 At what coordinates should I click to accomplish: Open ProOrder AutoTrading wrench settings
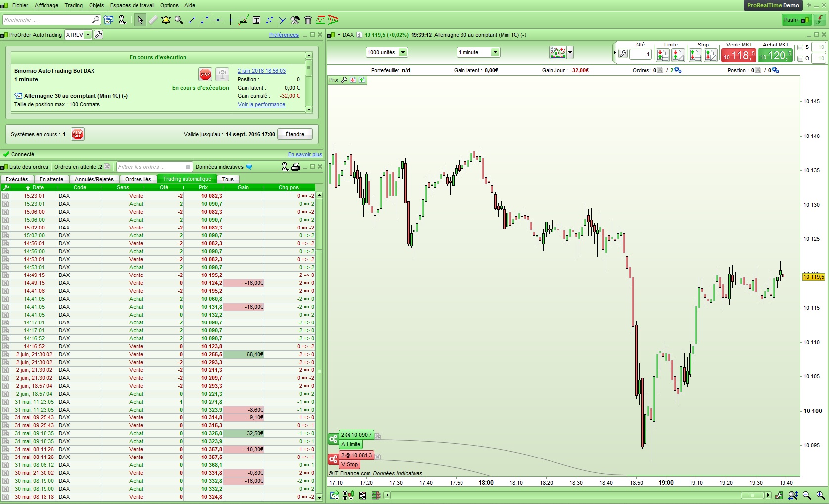point(99,35)
